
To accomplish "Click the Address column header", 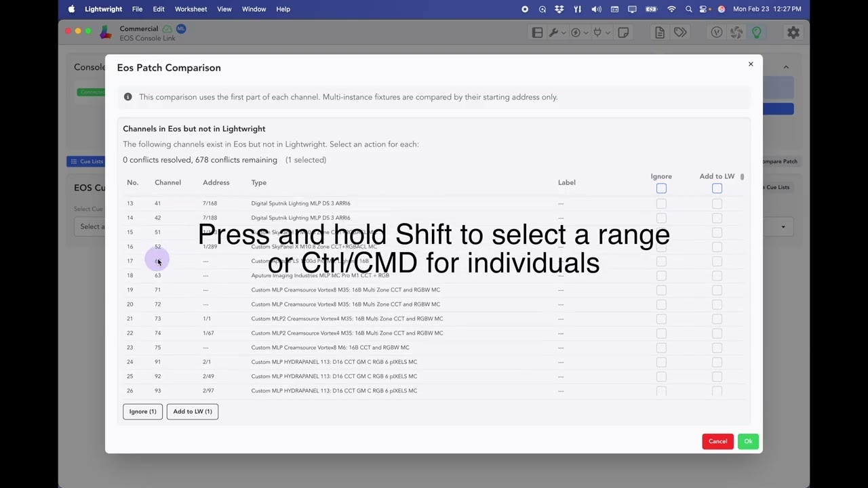I will (216, 182).
